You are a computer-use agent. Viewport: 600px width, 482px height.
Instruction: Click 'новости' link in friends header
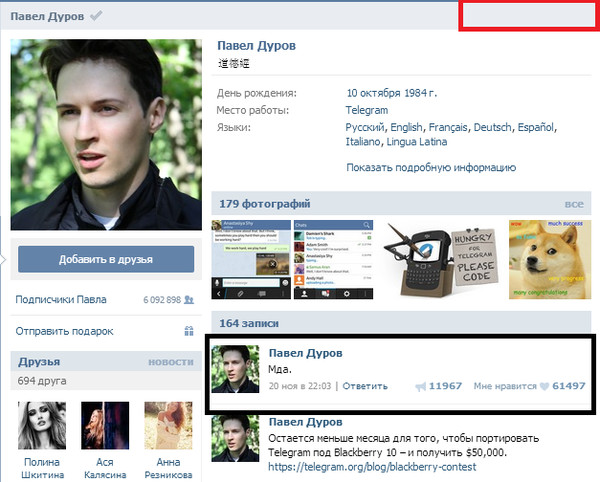(x=171, y=362)
